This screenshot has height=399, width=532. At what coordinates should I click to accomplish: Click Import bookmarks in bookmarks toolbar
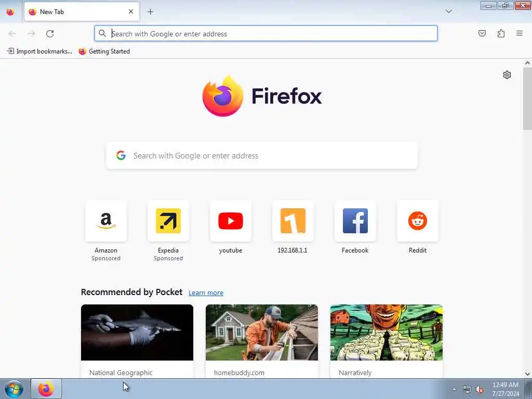(39, 51)
